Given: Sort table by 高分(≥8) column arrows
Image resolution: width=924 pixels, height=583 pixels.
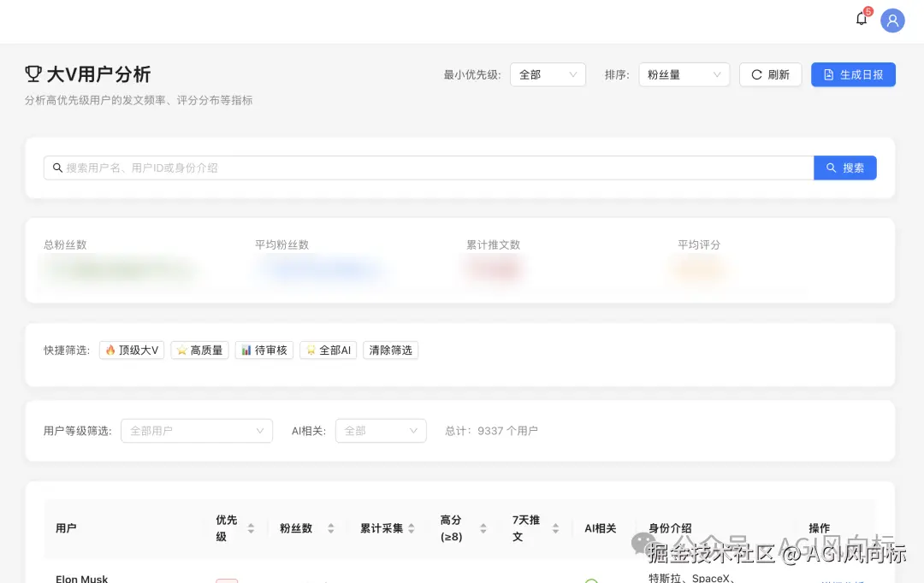Looking at the screenshot, I should pyautogui.click(x=483, y=528).
